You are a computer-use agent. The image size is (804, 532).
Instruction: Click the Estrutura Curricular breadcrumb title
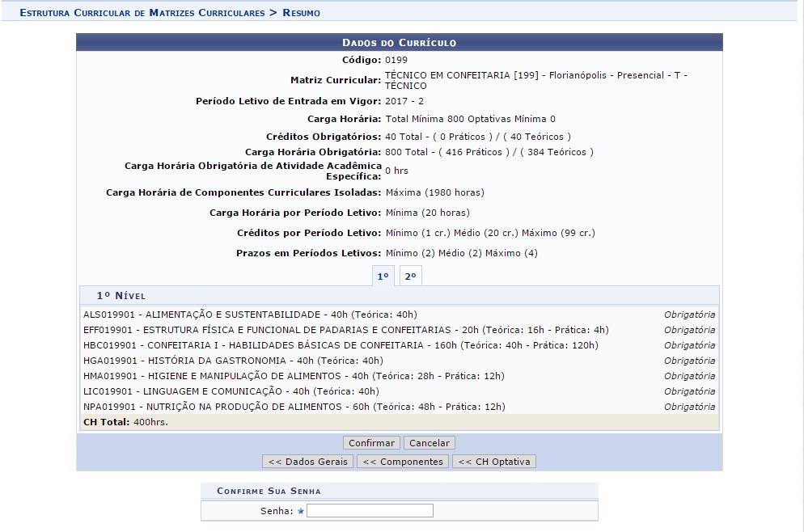pos(142,13)
